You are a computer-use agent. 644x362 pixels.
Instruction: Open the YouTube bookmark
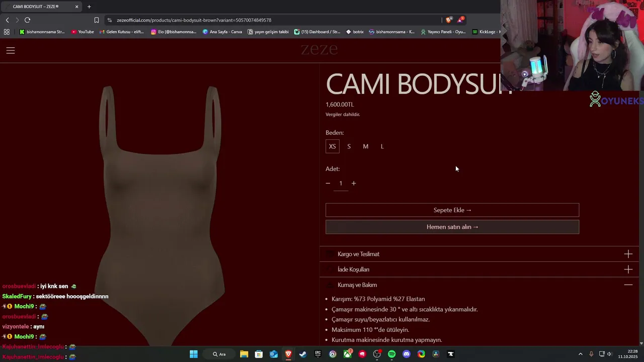(x=83, y=32)
